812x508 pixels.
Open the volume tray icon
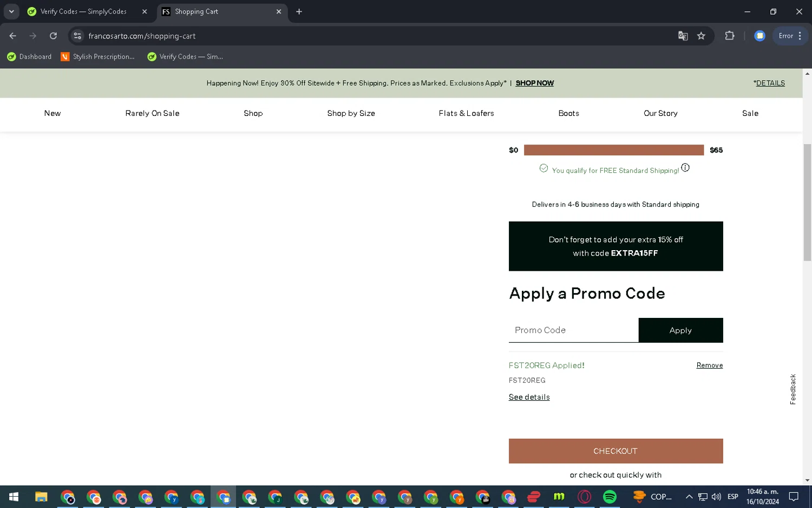pos(716,497)
